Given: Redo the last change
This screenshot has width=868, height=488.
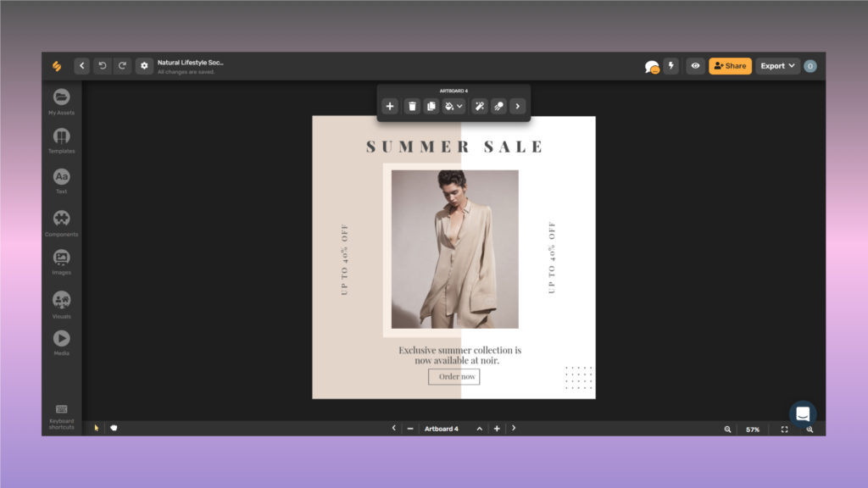Looking at the screenshot, I should click(x=122, y=65).
